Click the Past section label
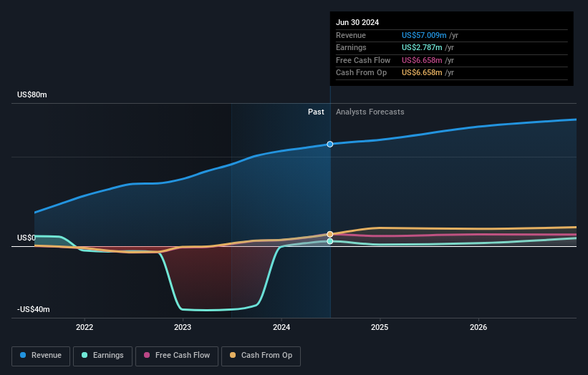 point(316,112)
